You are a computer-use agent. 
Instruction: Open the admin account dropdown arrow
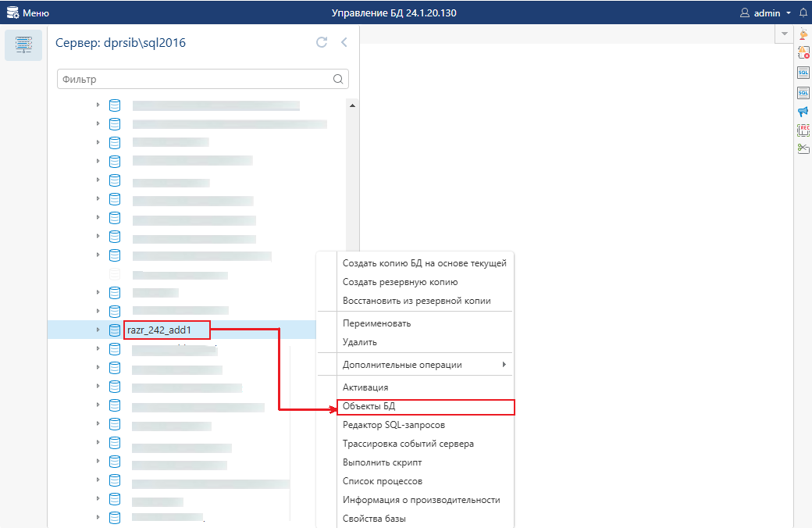[788, 13]
